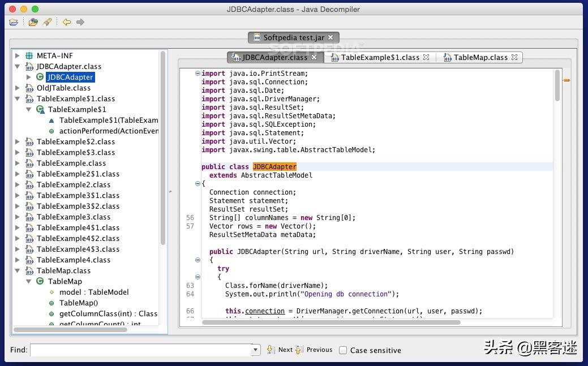Go forward with the right arrow
Image resolution: width=588 pixels, height=366 pixels.
(x=80, y=22)
